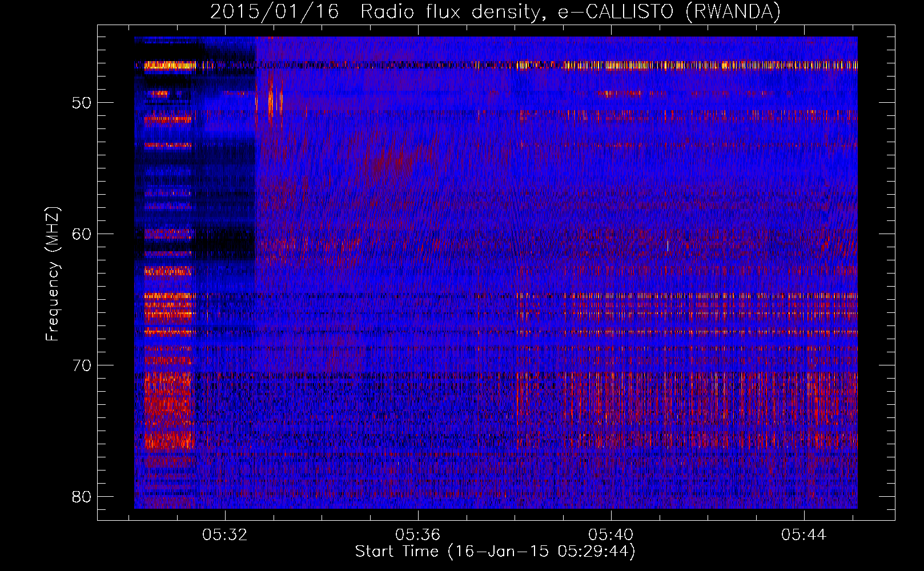
Task: Click the Start Time axis label
Action: tap(495, 552)
